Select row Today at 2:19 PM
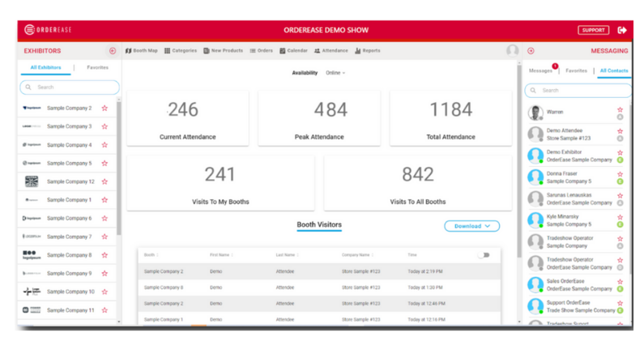644x358 pixels. pos(319,271)
